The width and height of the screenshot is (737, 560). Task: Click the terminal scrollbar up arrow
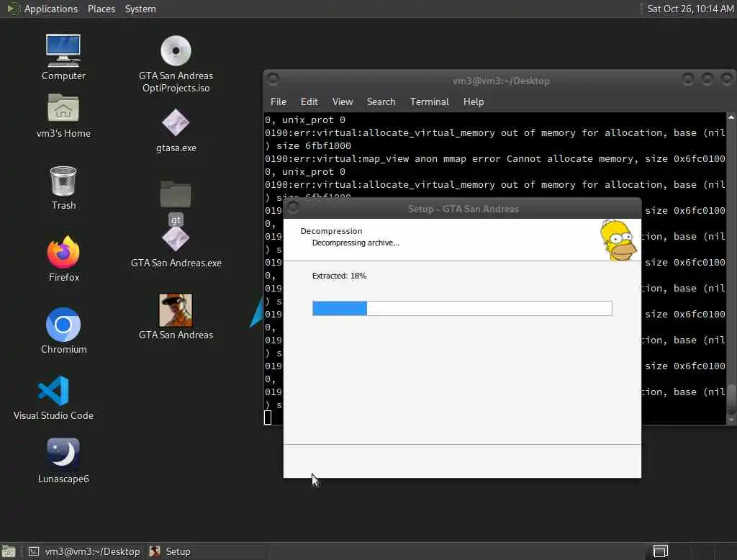point(731,117)
